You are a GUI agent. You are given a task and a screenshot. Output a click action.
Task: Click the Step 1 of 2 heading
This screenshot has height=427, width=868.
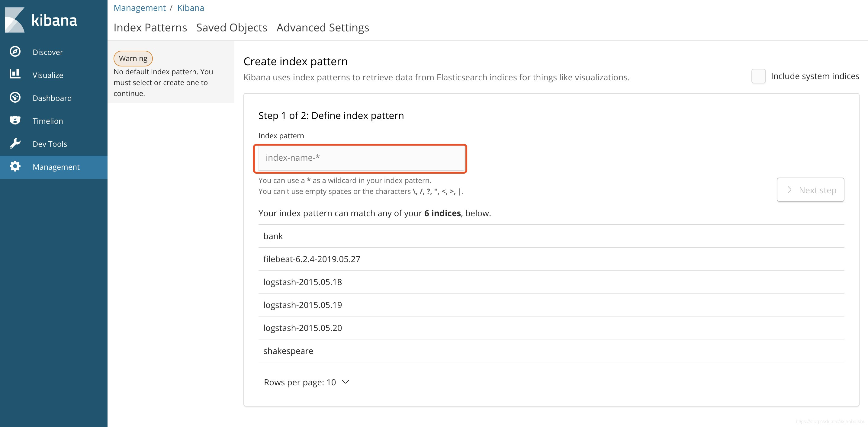[x=331, y=115]
